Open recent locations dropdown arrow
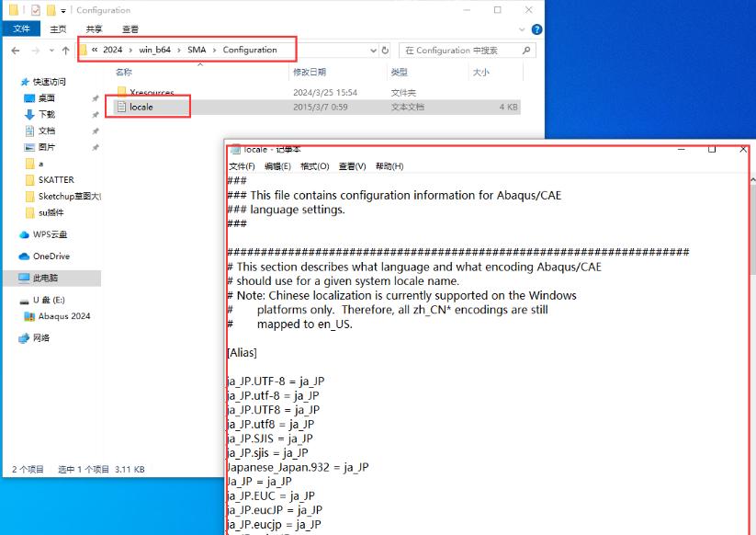The image size is (756, 535). tap(51, 51)
